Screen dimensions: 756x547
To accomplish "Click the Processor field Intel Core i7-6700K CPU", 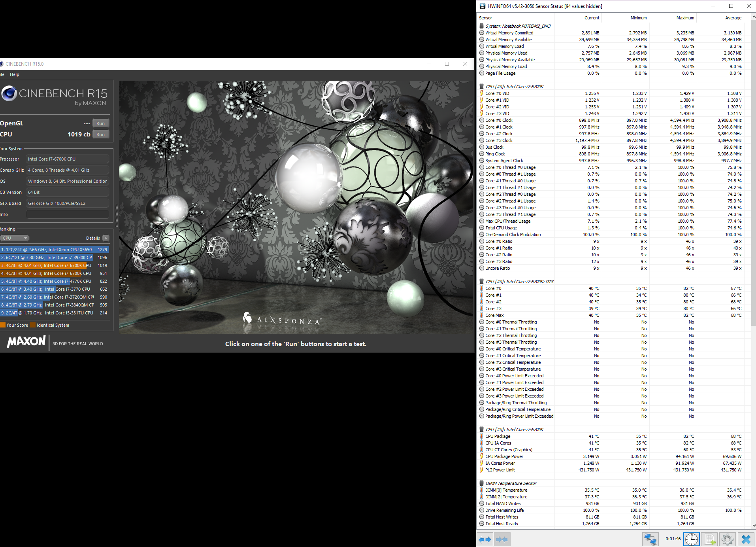I will point(67,159).
